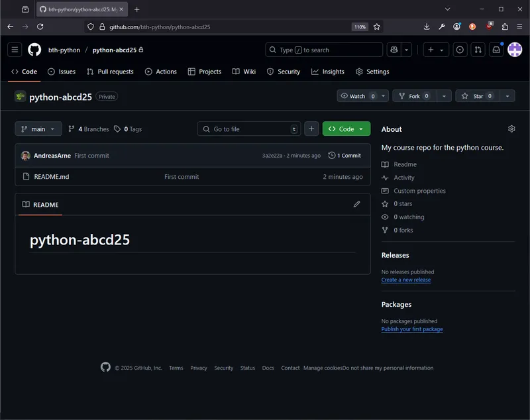Expand the Fork options arrow
This screenshot has height=420, width=530.
click(x=444, y=96)
